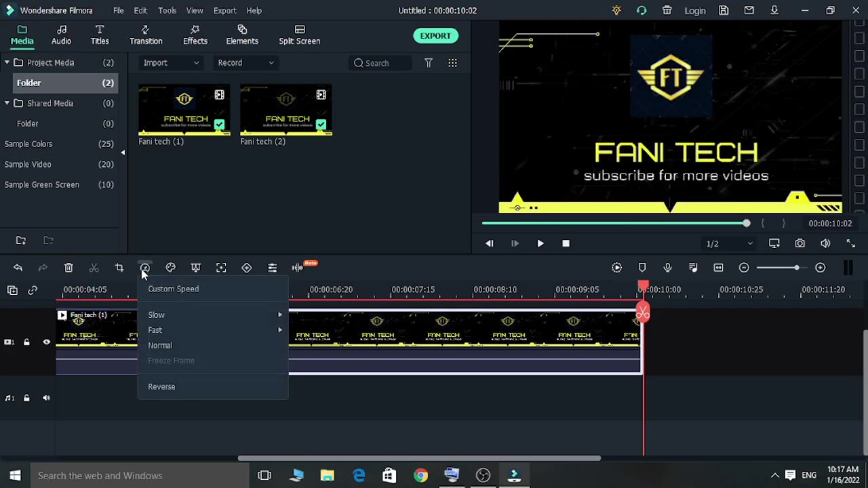Click the timeline zoom slider handle
The height and width of the screenshot is (488, 868).
797,268
